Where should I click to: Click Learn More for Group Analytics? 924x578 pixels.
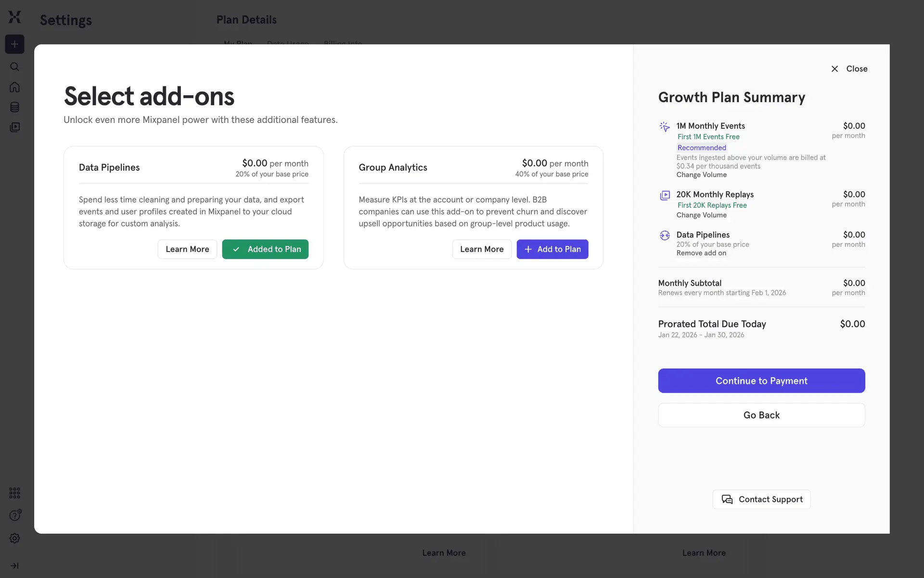pyautogui.click(x=481, y=249)
